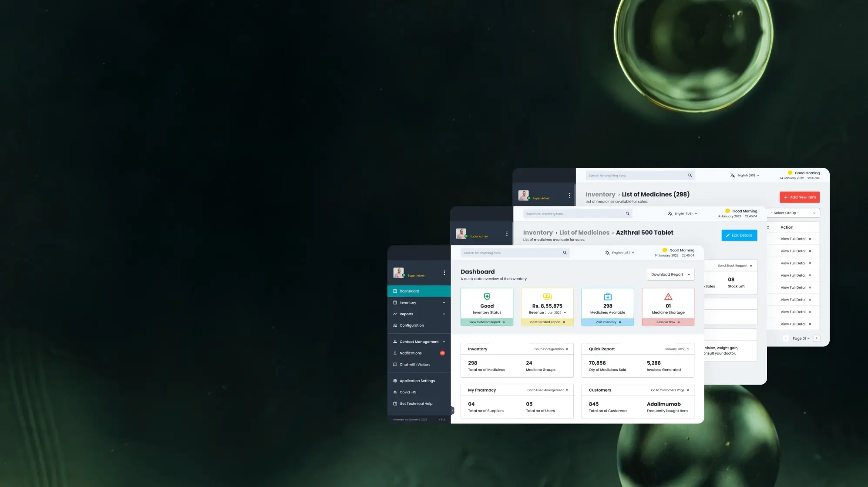Click Visit Inventory on the Medicines Available card
This screenshot has width=868, height=487.
pyautogui.click(x=608, y=322)
